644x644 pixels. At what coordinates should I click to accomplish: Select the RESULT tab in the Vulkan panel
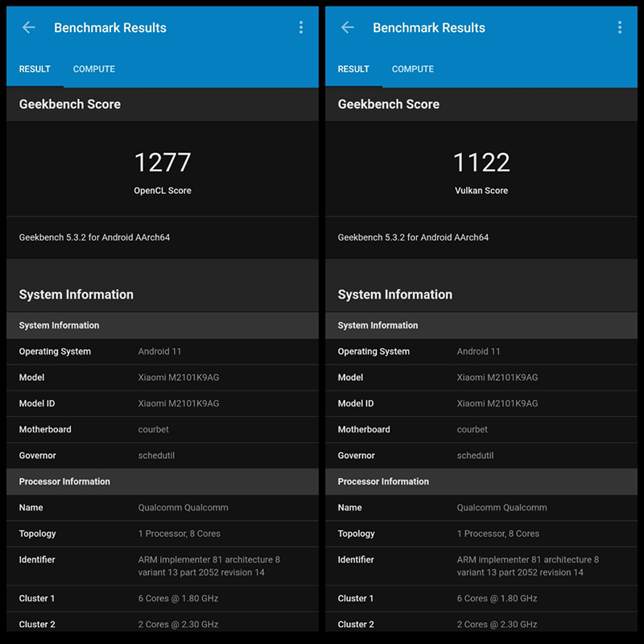[353, 69]
